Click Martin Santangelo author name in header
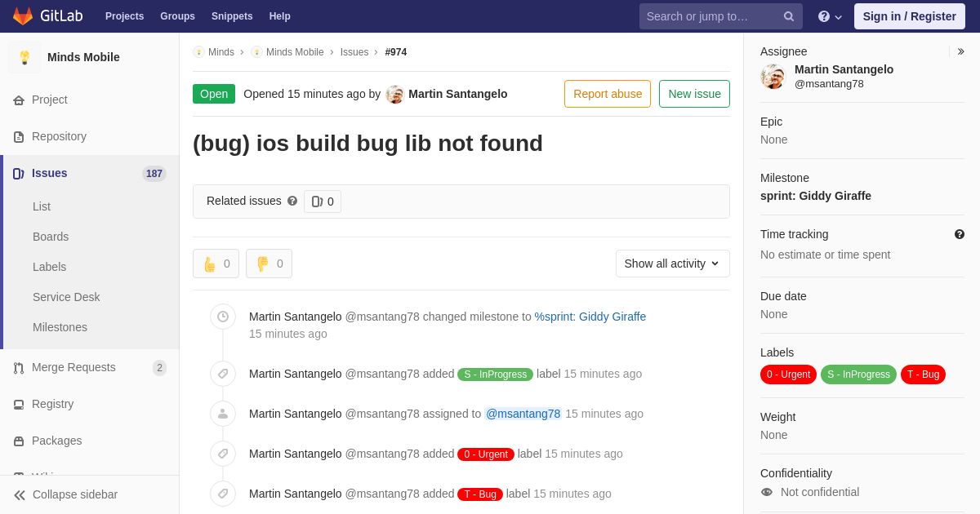Screen dimensions: 980x514 pos(458,94)
